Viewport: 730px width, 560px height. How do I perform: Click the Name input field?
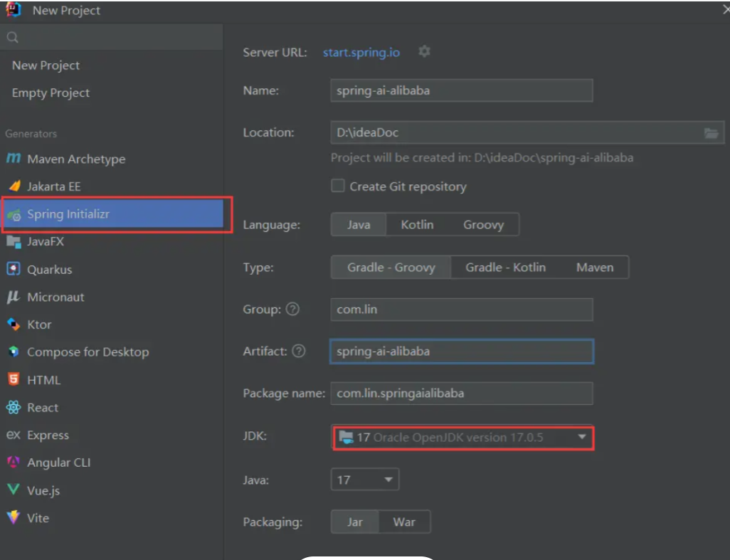click(461, 90)
